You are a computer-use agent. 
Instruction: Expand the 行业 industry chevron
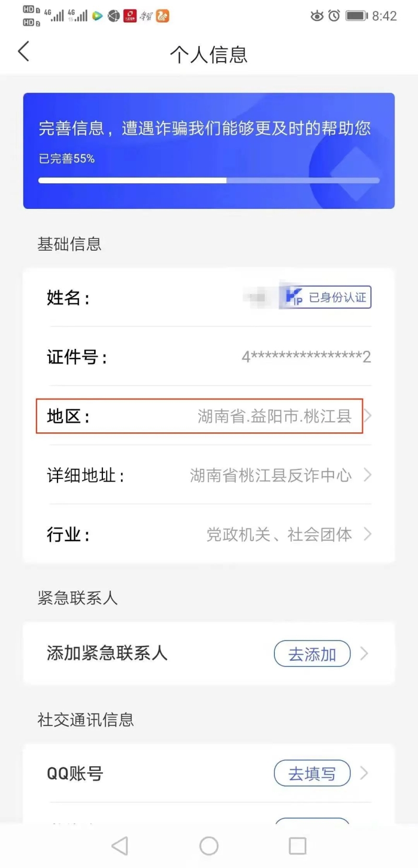[368, 534]
